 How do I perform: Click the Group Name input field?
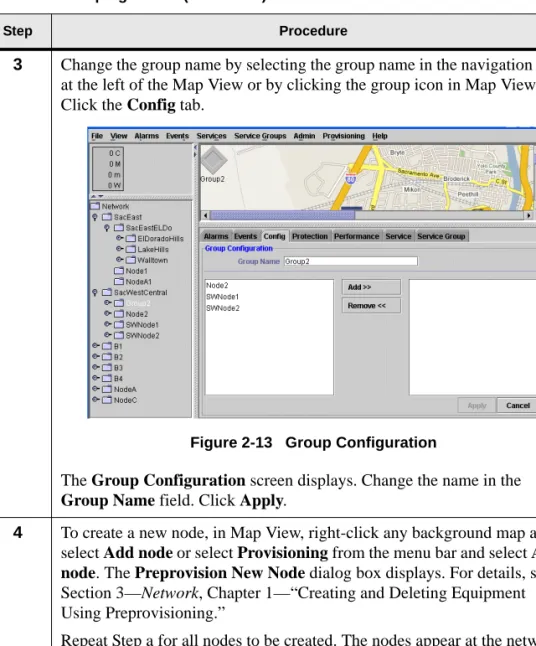click(351, 261)
